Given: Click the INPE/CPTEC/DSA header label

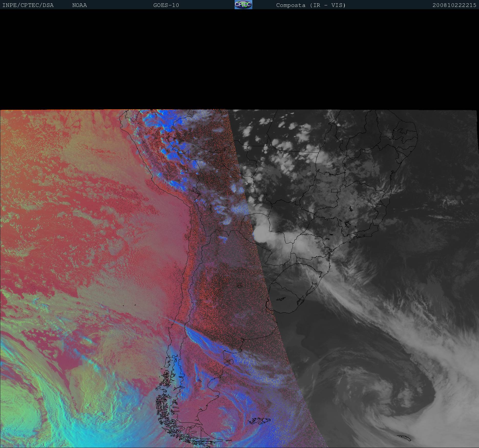Looking at the screenshot, I should [x=28, y=5].
